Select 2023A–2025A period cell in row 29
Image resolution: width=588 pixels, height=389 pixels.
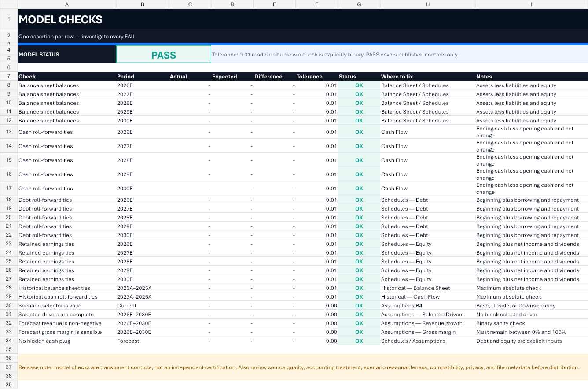(x=143, y=296)
